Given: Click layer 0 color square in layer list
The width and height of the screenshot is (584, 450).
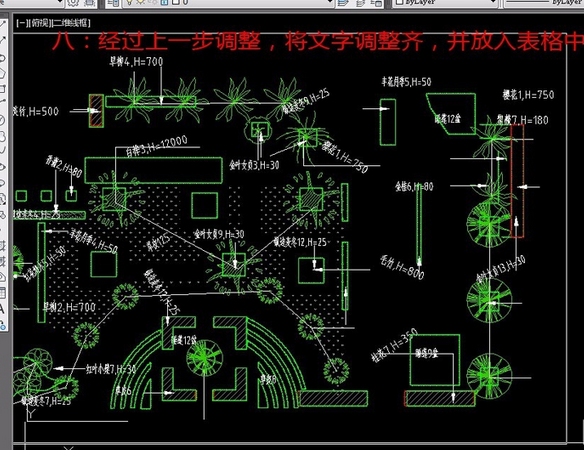Looking at the screenshot, I should (x=175, y=2).
